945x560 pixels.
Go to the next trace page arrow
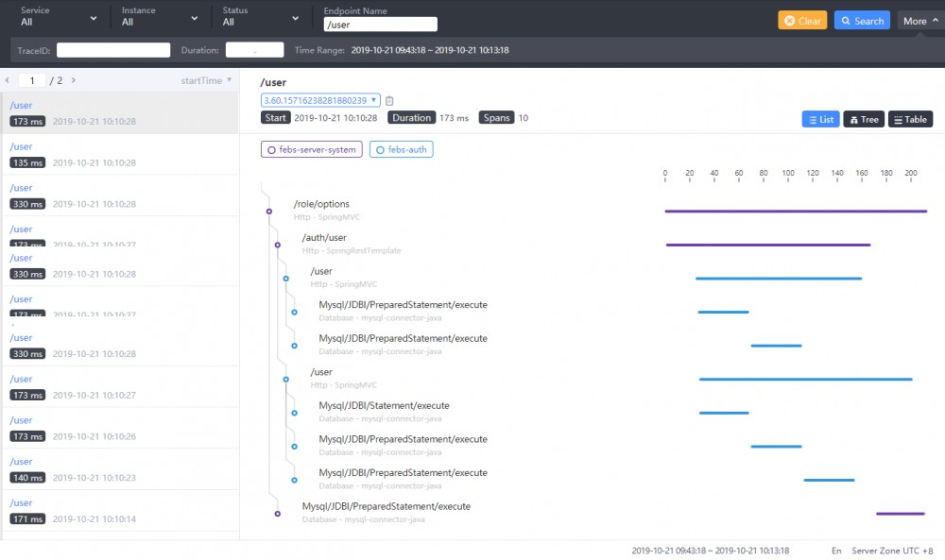pyautogui.click(x=74, y=81)
